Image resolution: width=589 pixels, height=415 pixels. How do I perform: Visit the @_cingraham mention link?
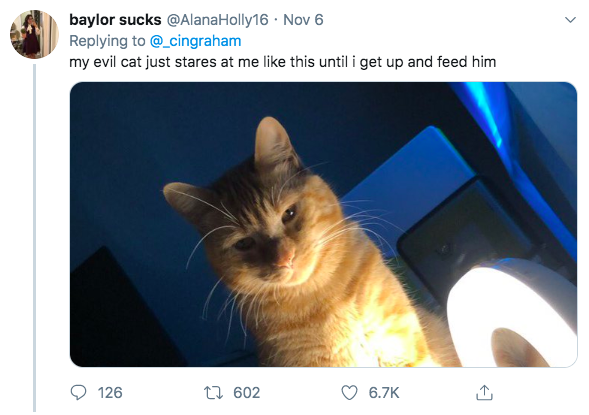[195, 41]
